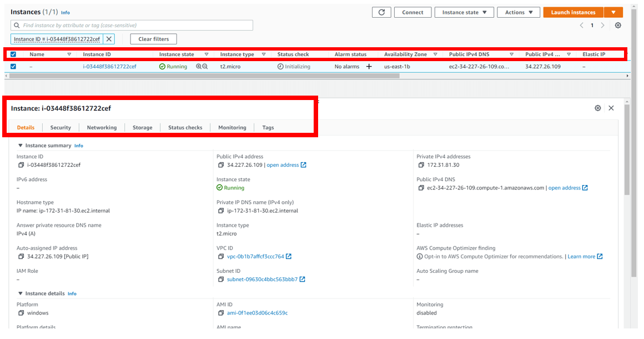Copy private IP DNS name
This screenshot has width=644, height=339.
pyautogui.click(x=221, y=211)
